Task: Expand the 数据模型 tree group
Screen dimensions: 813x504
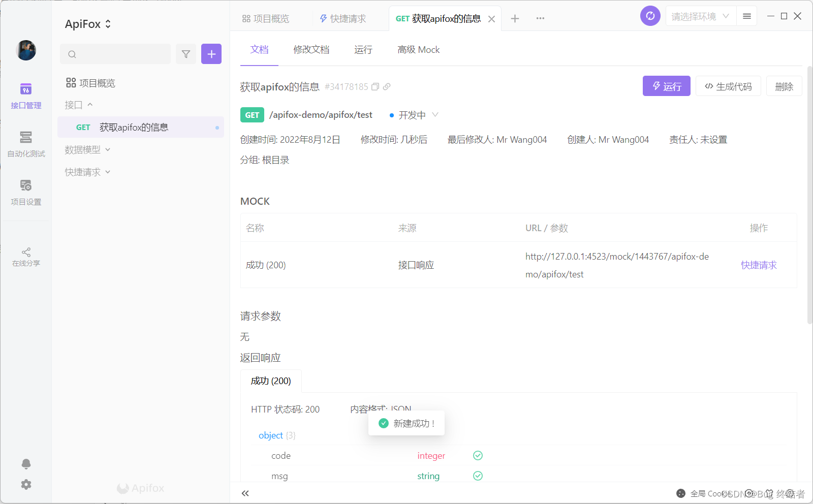Action: [87, 149]
